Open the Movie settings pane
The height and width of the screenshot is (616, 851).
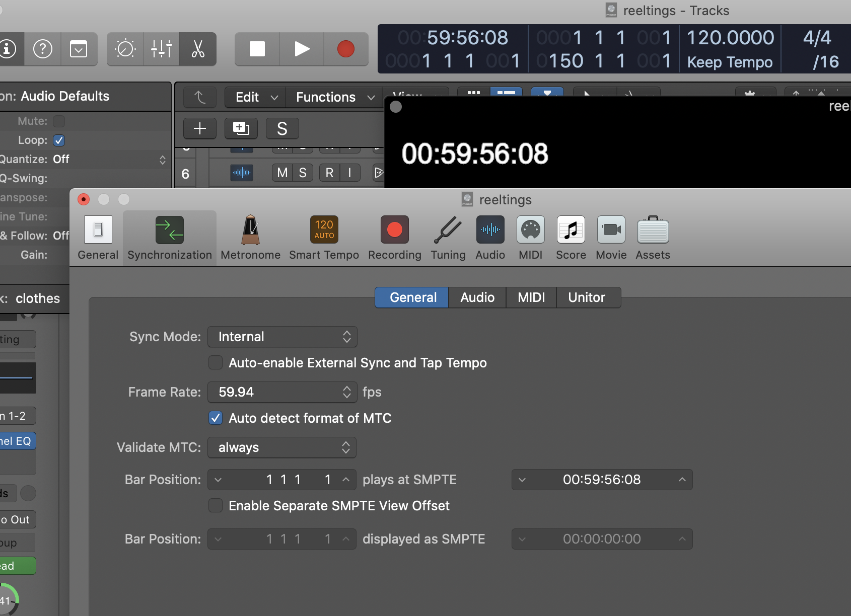point(611,238)
